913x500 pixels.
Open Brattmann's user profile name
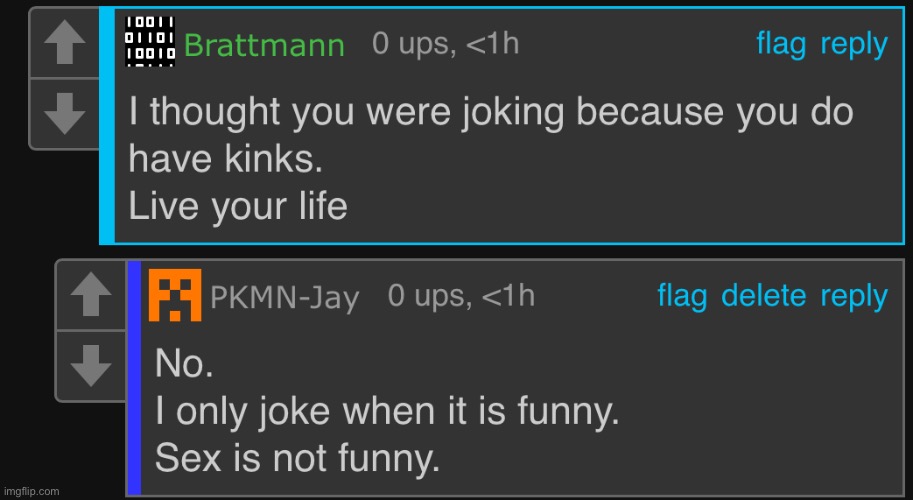(265, 45)
